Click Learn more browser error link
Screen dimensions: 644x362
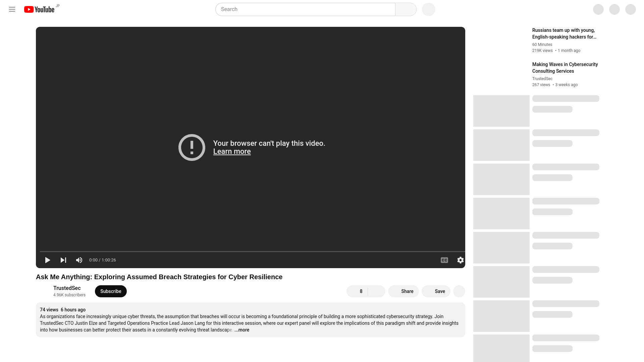point(232,151)
